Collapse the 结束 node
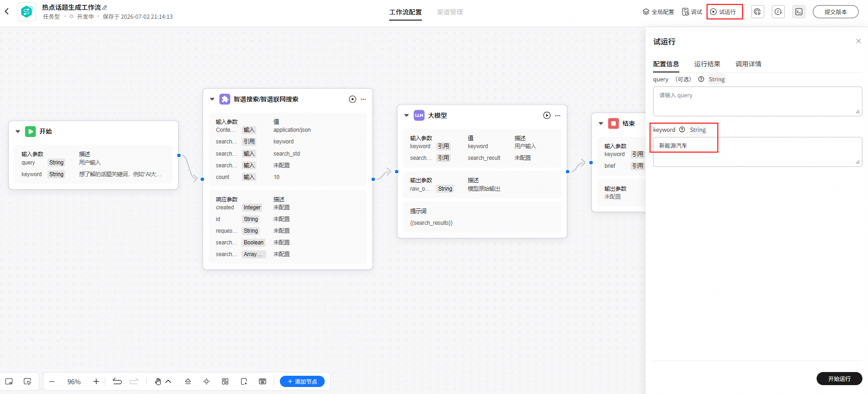The width and height of the screenshot is (868, 394). point(601,124)
